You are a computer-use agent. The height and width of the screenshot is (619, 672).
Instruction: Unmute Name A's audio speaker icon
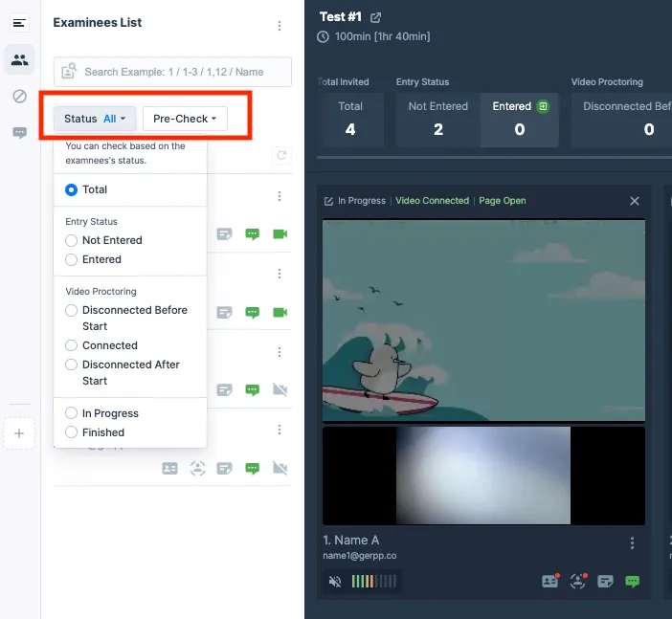(335, 582)
